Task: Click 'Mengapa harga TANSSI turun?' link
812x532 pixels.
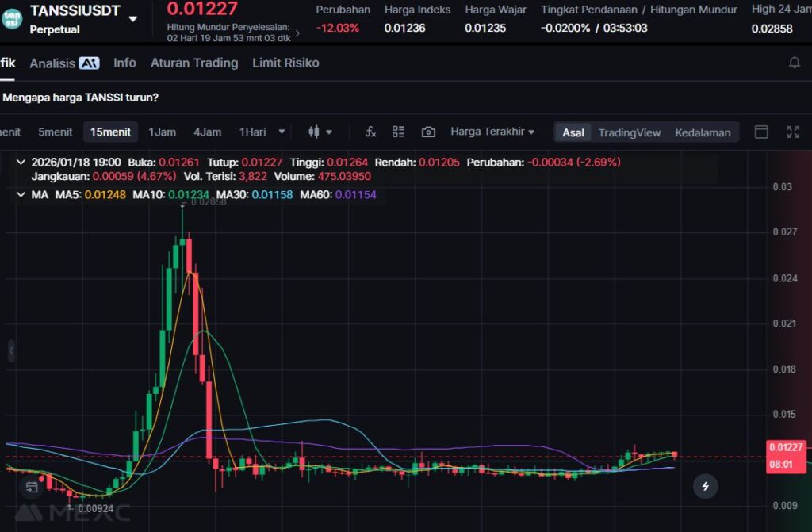Action: point(81,98)
